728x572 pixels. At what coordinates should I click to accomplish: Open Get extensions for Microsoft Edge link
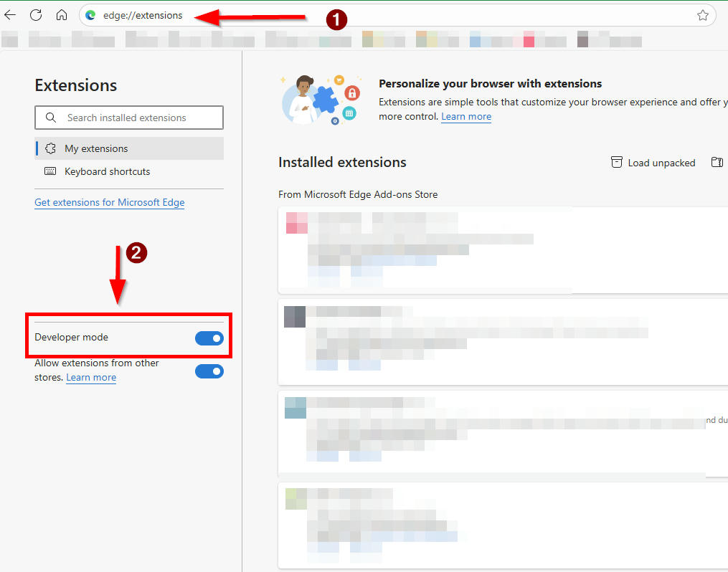click(109, 203)
